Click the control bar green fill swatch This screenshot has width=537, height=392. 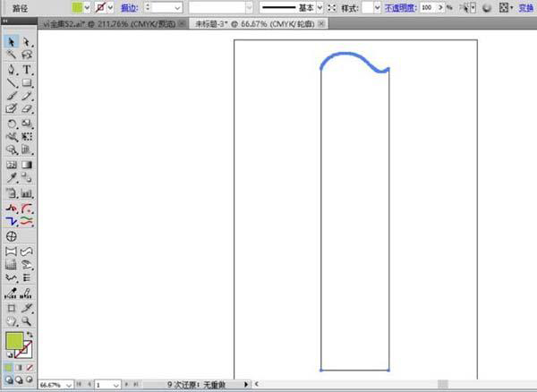[77, 7]
